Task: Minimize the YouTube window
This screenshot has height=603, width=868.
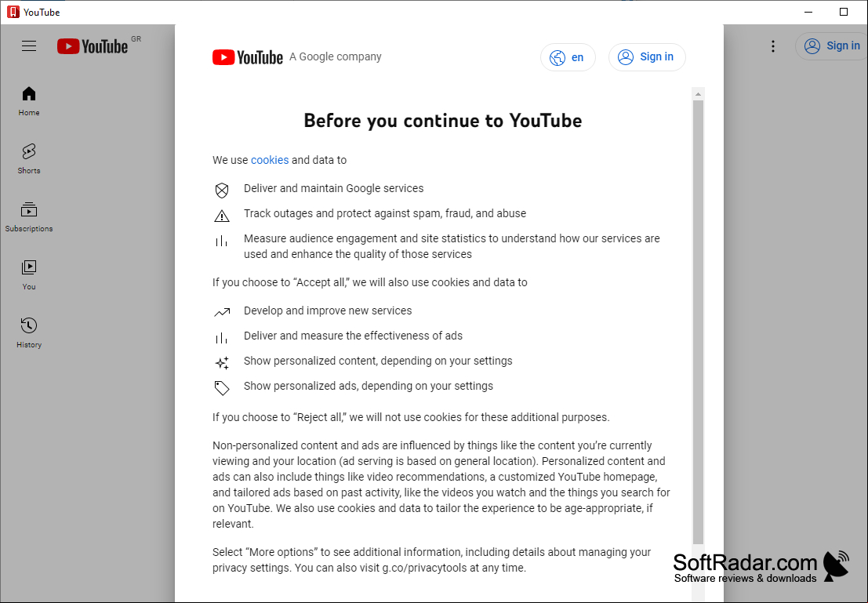Action: (x=808, y=13)
